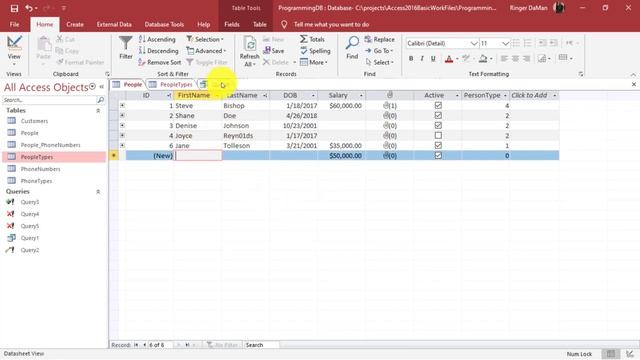
Task: Expand subdatasheet for Steve row
Action: [x=122, y=105]
